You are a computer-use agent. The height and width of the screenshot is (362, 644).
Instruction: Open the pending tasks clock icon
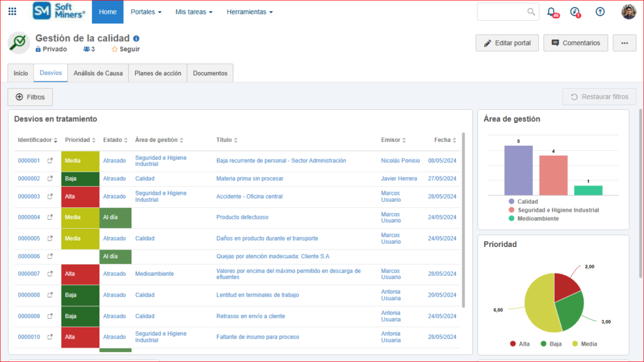575,11
